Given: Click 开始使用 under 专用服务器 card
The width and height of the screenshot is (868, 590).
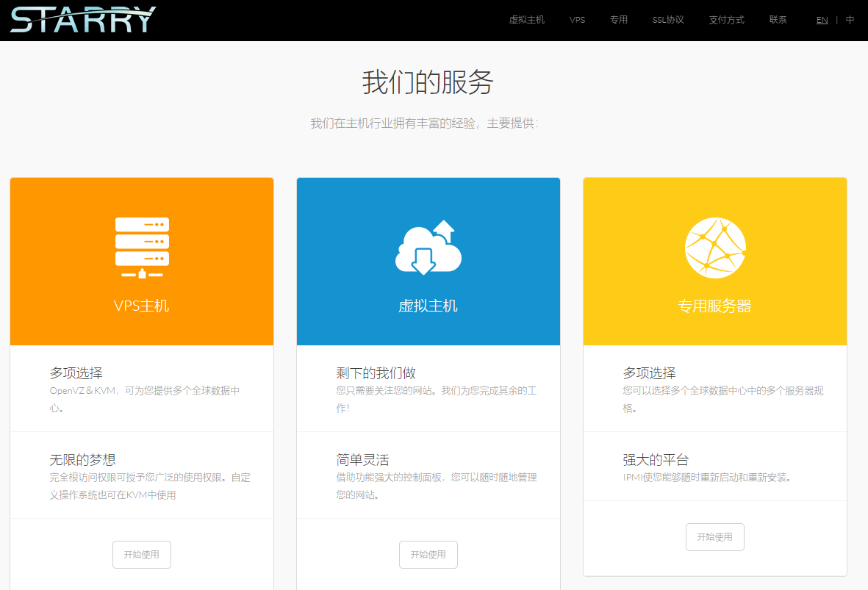Looking at the screenshot, I should (714, 537).
